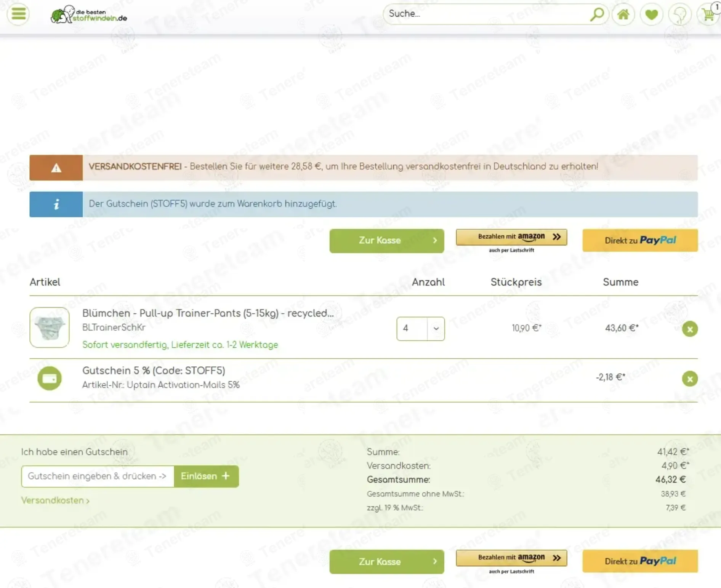Click the Gutschein 5 % (Code: STOFF5) text
Image resolution: width=721 pixels, height=588 pixels.
(154, 371)
